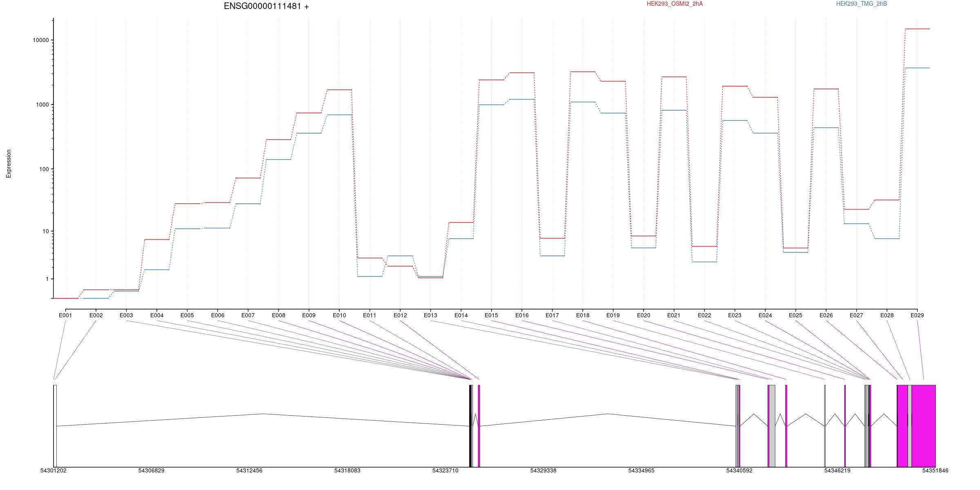Click the blue E029 expression segment

(x=918, y=68)
